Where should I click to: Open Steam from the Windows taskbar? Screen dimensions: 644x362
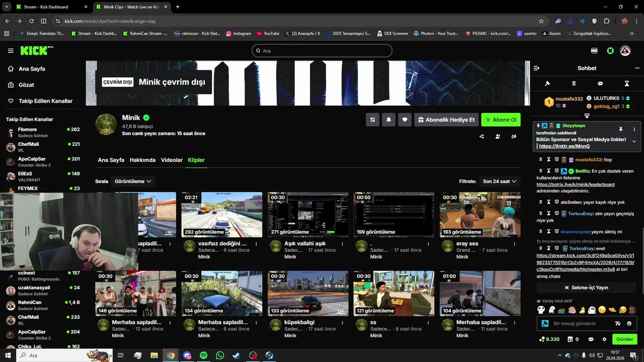236,355
